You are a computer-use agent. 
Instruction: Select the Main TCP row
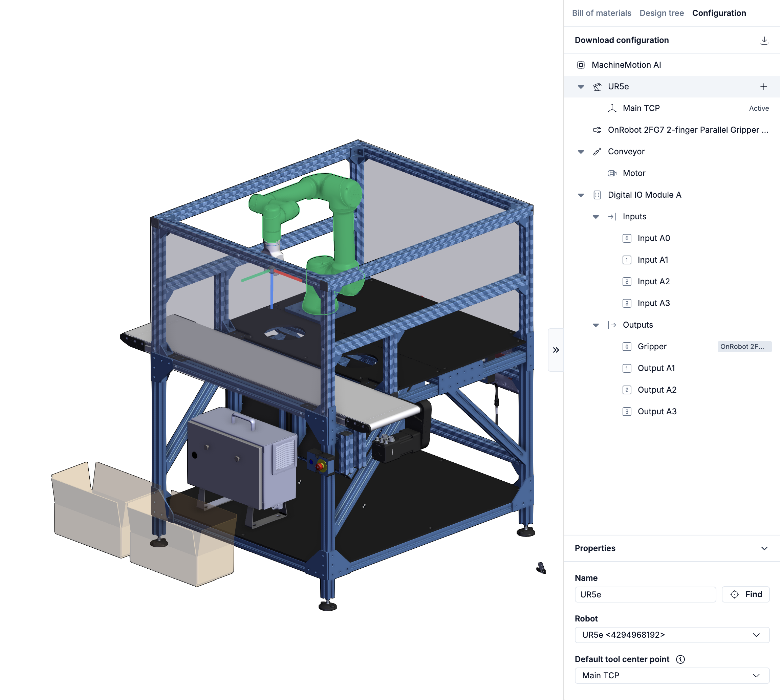[x=672, y=108]
